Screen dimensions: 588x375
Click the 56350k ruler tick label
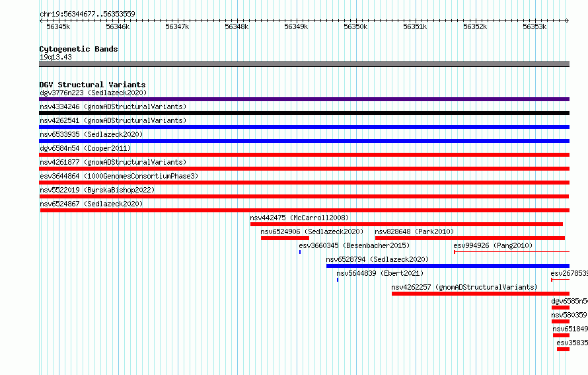pos(356,26)
